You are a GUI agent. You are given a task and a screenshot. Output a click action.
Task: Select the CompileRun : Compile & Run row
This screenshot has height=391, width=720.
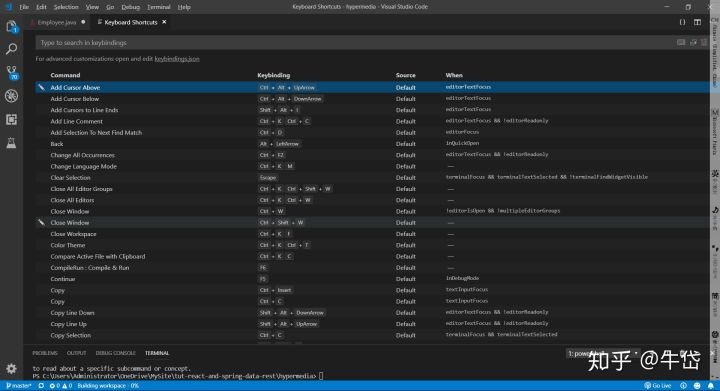click(372, 268)
